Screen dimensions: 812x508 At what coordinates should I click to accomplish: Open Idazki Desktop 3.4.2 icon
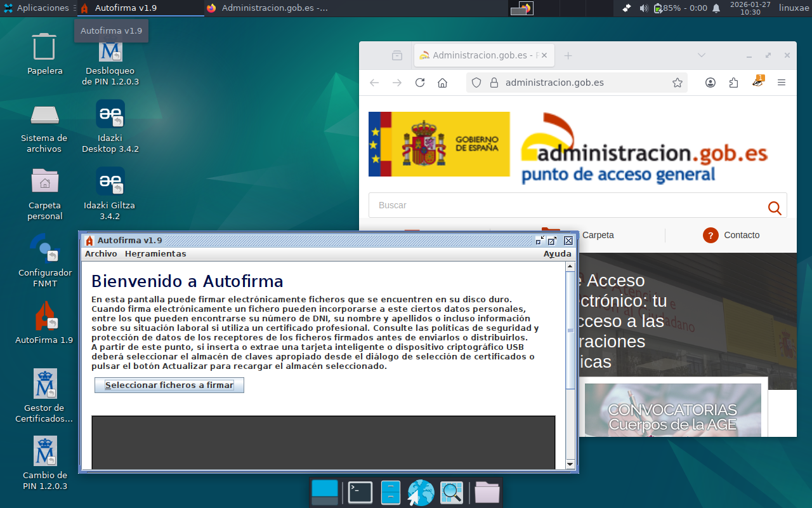point(110,114)
